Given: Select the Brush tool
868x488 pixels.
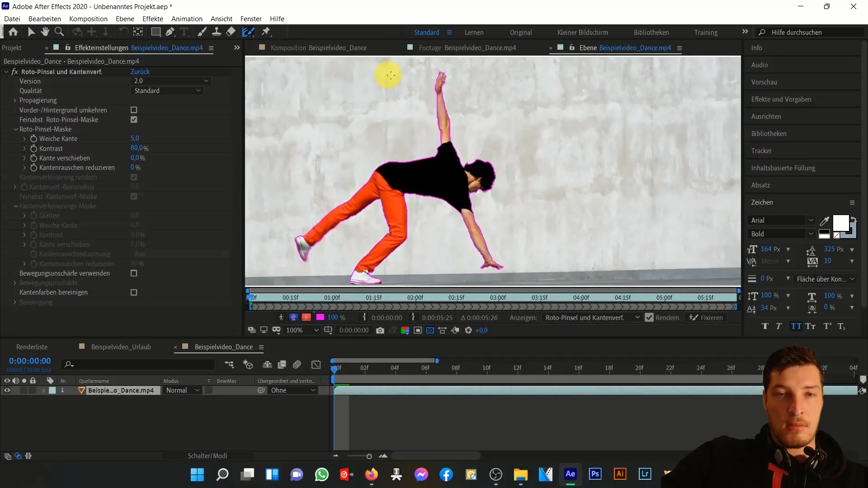Looking at the screenshot, I should pyautogui.click(x=202, y=32).
